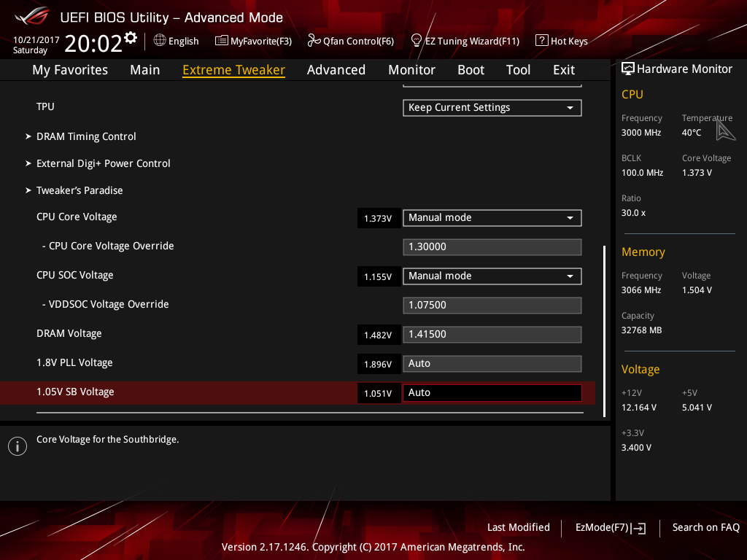
Task: Click the settings list vertical scrollbar
Action: (x=605, y=332)
